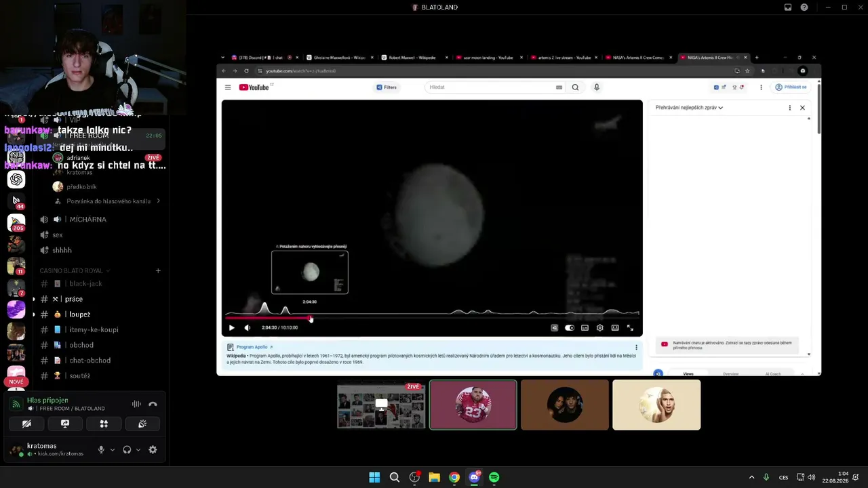
Task: Turn on the camera in Discord
Action: [x=26, y=424]
